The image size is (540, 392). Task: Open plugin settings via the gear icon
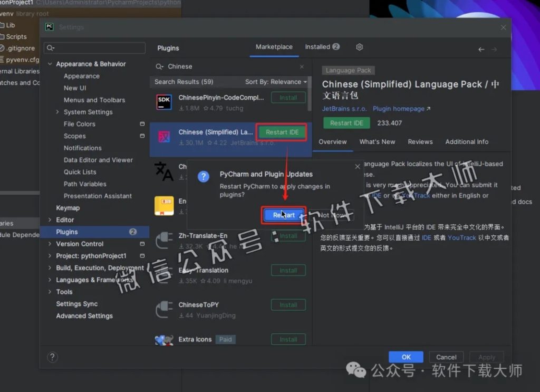pyautogui.click(x=359, y=47)
